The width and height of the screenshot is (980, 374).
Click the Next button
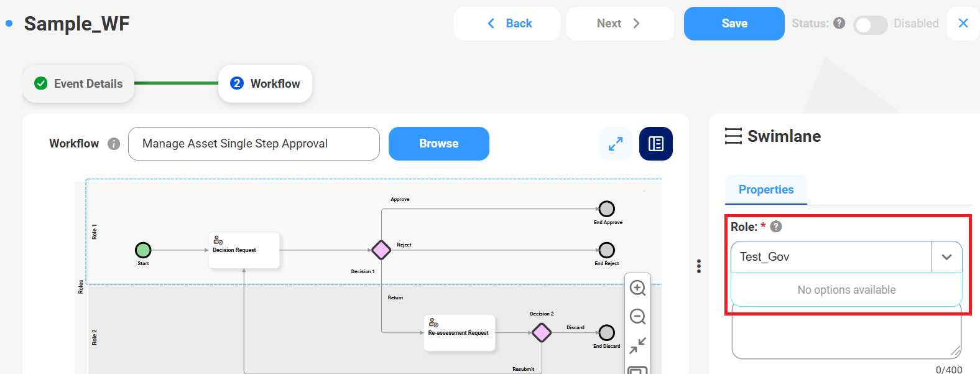point(619,24)
